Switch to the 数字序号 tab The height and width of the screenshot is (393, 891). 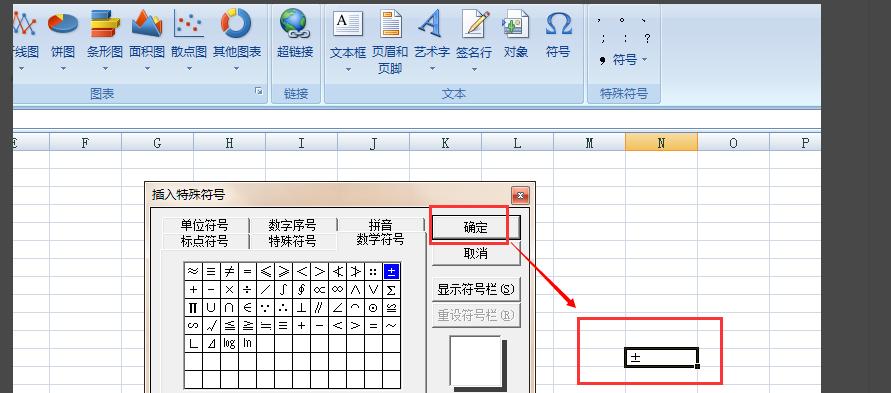pyautogui.click(x=293, y=225)
